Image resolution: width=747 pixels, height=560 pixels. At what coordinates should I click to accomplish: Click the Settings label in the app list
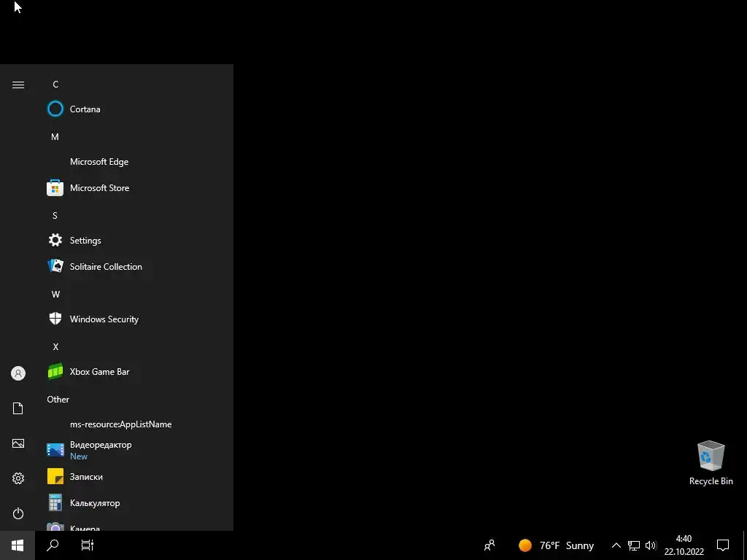coord(85,241)
